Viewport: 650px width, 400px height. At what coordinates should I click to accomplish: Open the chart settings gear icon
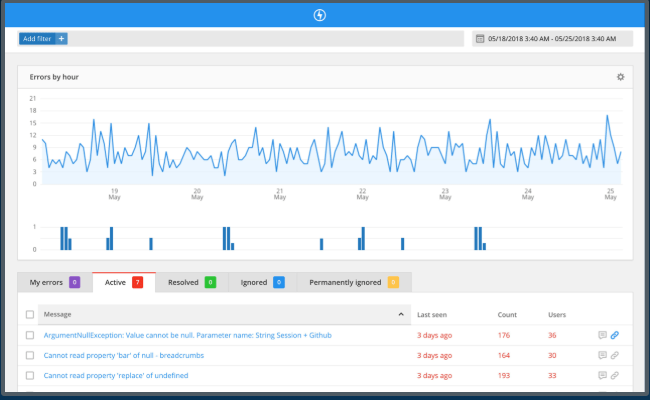pos(620,77)
